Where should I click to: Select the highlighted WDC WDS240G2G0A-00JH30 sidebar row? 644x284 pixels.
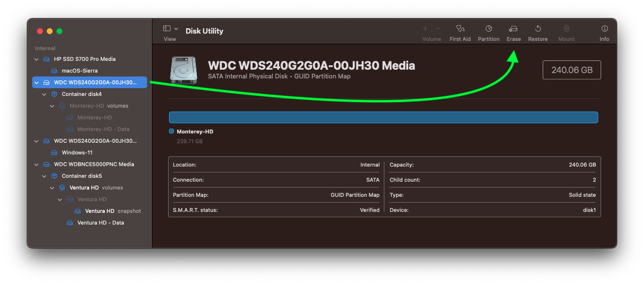click(x=90, y=82)
